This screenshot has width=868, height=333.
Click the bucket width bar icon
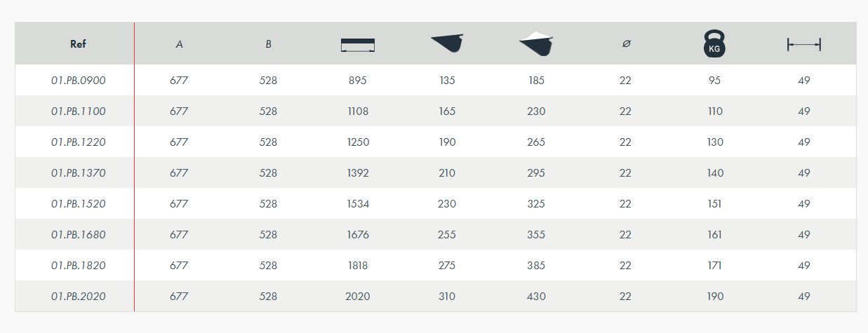click(357, 45)
